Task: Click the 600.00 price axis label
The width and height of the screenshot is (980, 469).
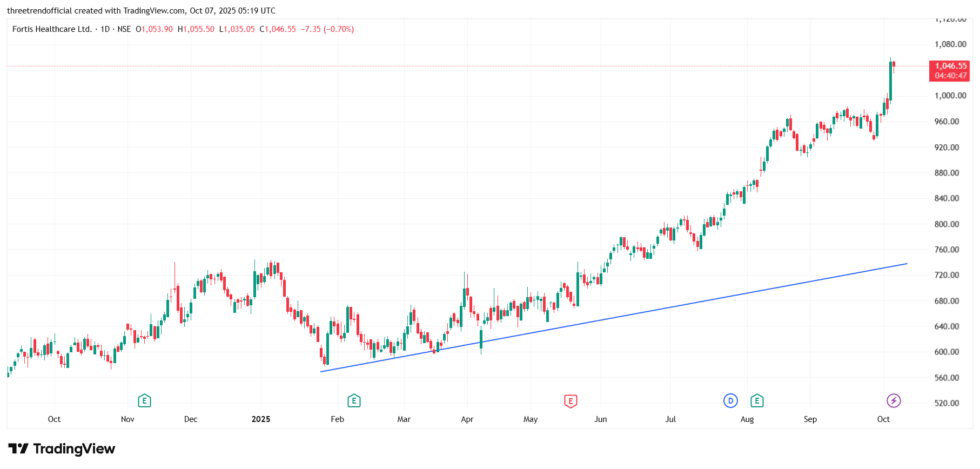Action: point(947,352)
